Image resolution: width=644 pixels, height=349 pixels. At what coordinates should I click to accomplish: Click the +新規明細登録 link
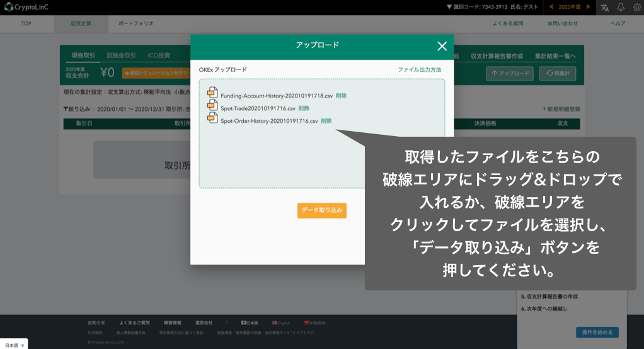point(561,109)
